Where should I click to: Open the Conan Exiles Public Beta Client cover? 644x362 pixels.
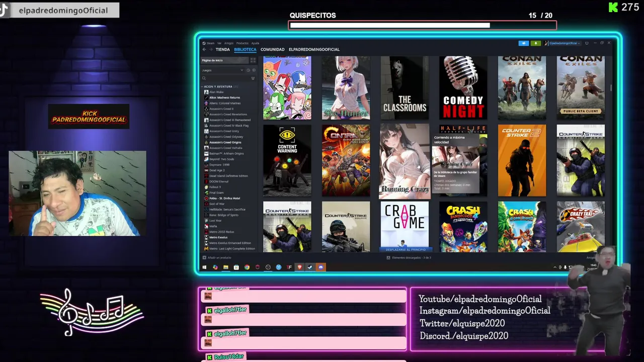[581, 87]
